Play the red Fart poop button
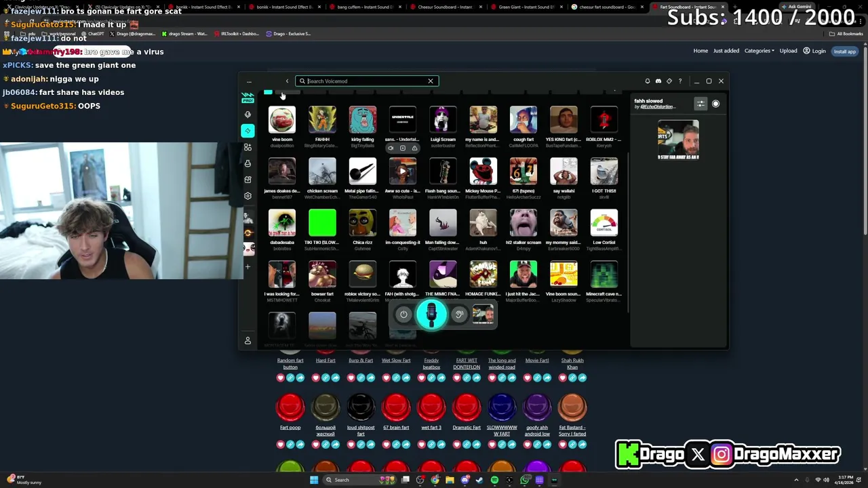Screen dimensions: 868x488 click(x=290, y=407)
